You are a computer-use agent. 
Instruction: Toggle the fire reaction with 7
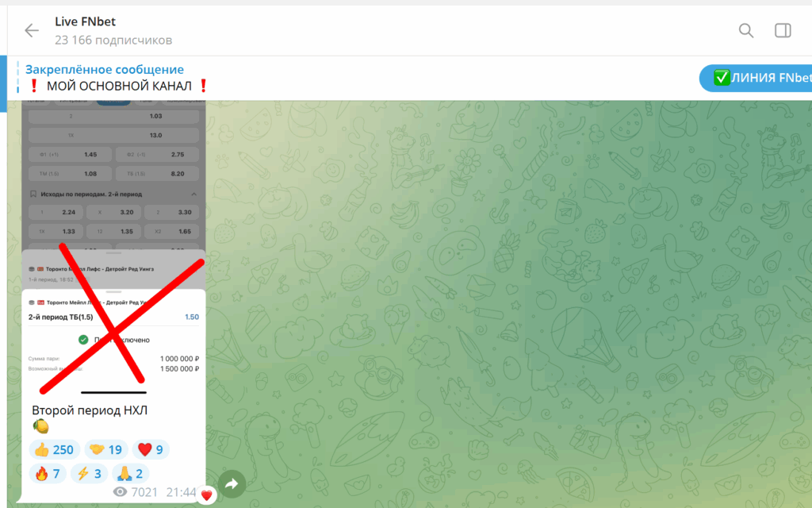46,474
